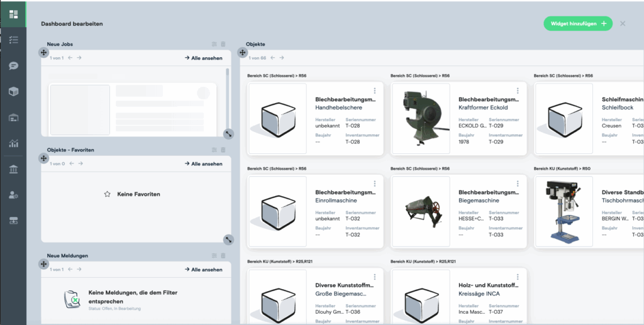Open the analytics chart icon in sidebar
Image resolution: width=644 pixels, height=325 pixels.
[x=13, y=143]
